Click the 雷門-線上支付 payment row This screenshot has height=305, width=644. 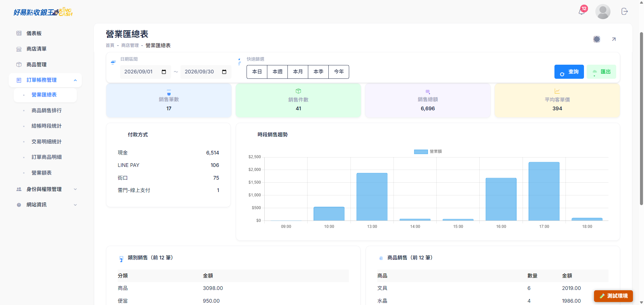point(168,190)
